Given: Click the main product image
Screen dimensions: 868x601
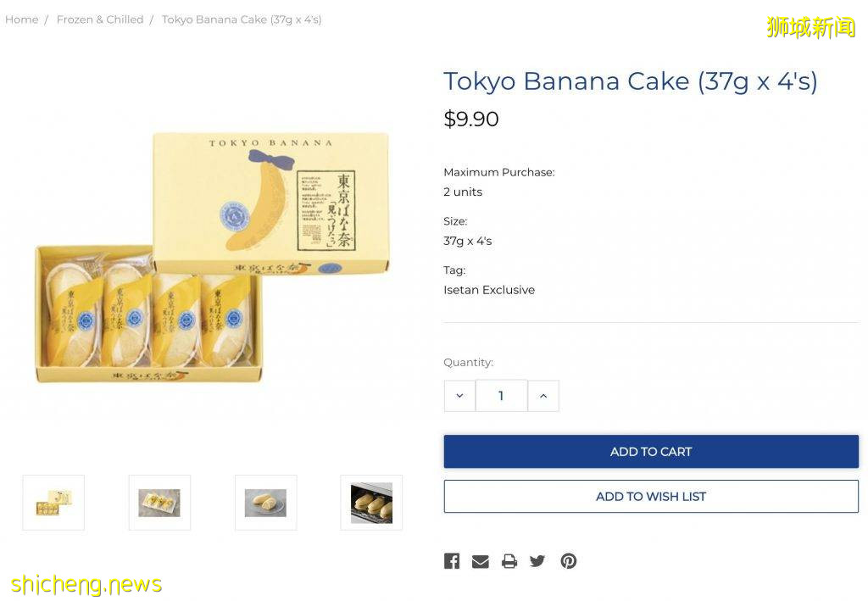Looking at the screenshot, I should pyautogui.click(x=212, y=254).
